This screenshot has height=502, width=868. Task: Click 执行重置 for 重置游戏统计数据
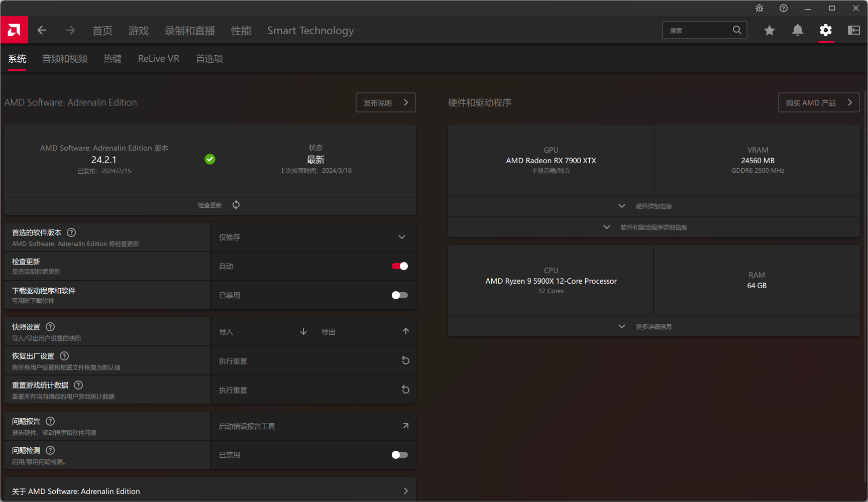pyautogui.click(x=233, y=390)
